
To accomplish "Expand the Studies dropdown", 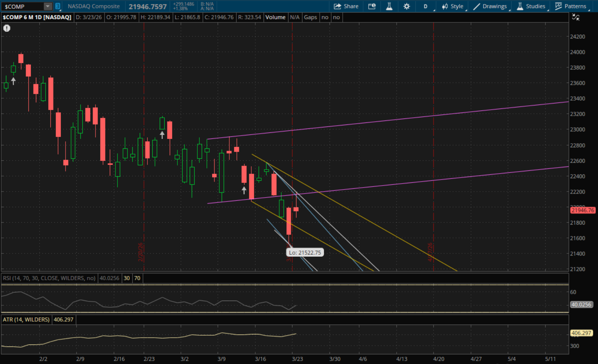I will click(x=531, y=6).
